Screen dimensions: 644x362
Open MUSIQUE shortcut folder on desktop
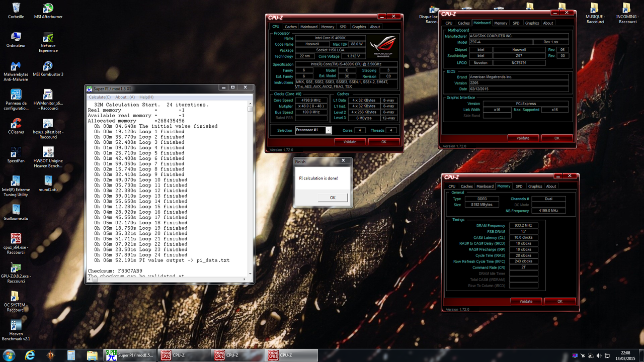[x=595, y=13]
